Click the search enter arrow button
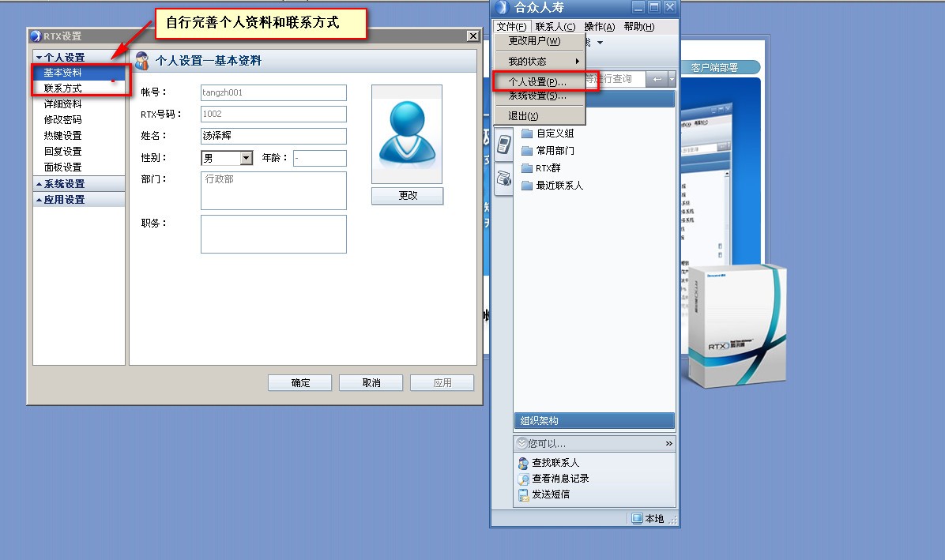Viewport: 945px width, 560px height. coord(657,79)
